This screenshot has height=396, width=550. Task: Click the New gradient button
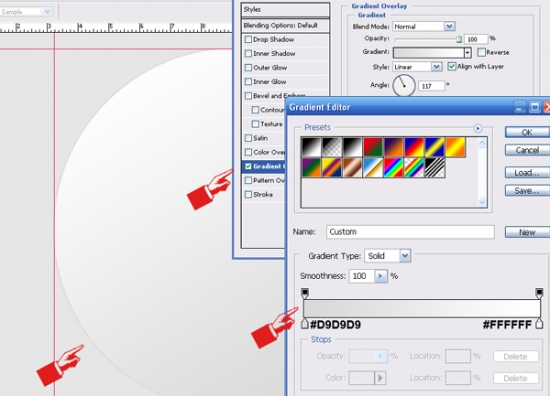click(x=527, y=232)
